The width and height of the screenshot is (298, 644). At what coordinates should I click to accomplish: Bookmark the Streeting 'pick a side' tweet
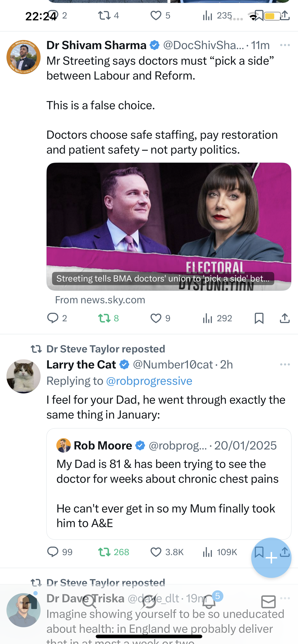pyautogui.click(x=259, y=318)
